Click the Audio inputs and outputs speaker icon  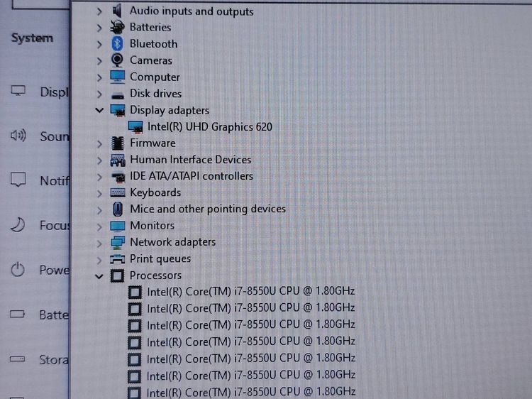[117, 11]
